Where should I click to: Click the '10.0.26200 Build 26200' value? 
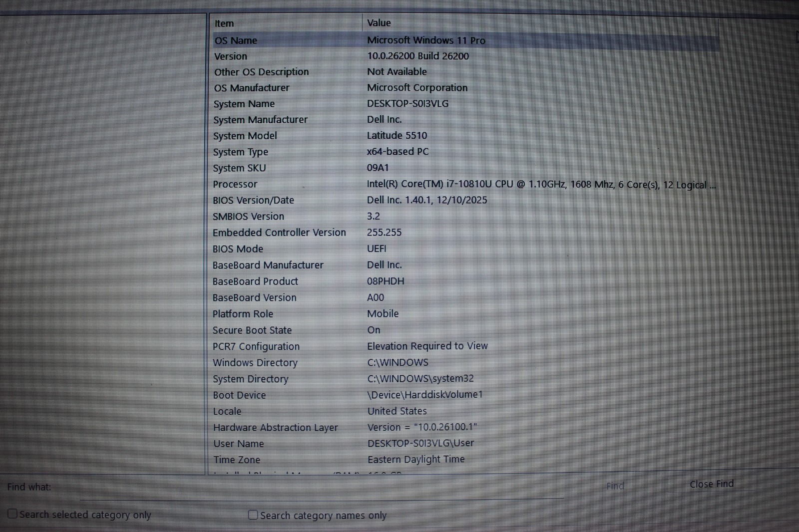pos(418,56)
